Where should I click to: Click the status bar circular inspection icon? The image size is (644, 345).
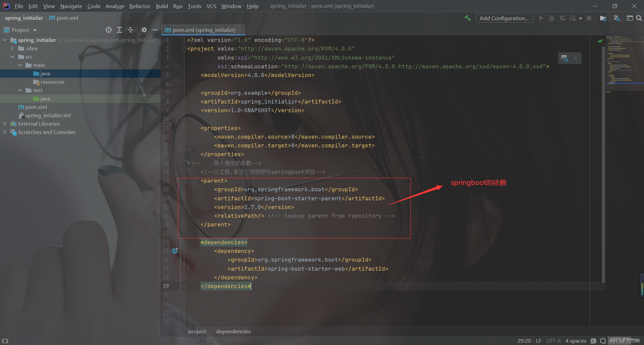click(603, 341)
